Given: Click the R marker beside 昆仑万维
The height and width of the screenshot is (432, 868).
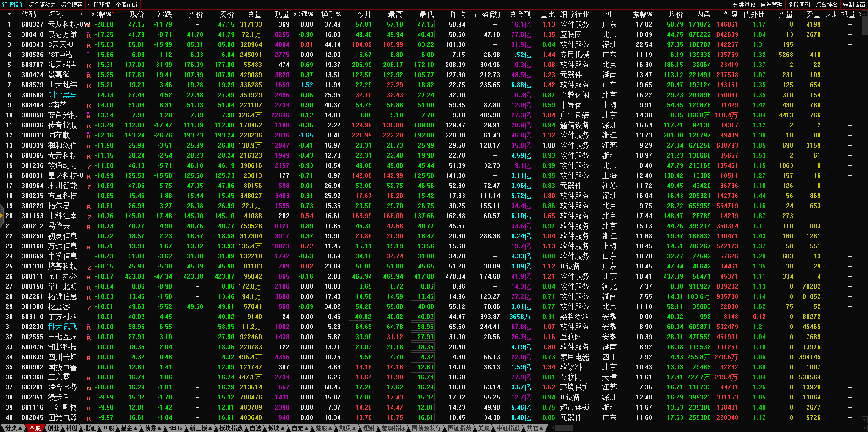Looking at the screenshot, I should pyautogui.click(x=89, y=35).
